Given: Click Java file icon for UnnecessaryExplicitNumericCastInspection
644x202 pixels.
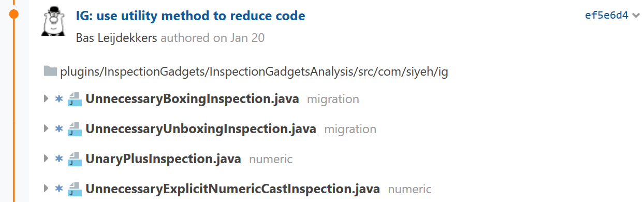Looking at the screenshot, I should pyautogui.click(x=75, y=189).
